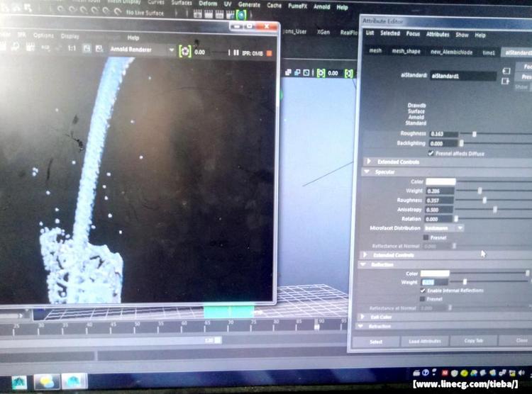Switch to the new_AlembicNode tab
532x394 pixels.
(x=451, y=52)
